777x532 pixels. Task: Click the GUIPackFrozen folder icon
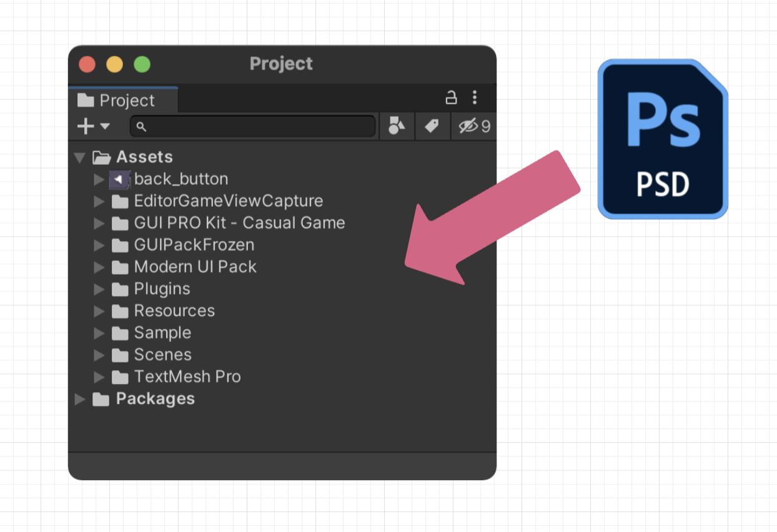tap(120, 245)
